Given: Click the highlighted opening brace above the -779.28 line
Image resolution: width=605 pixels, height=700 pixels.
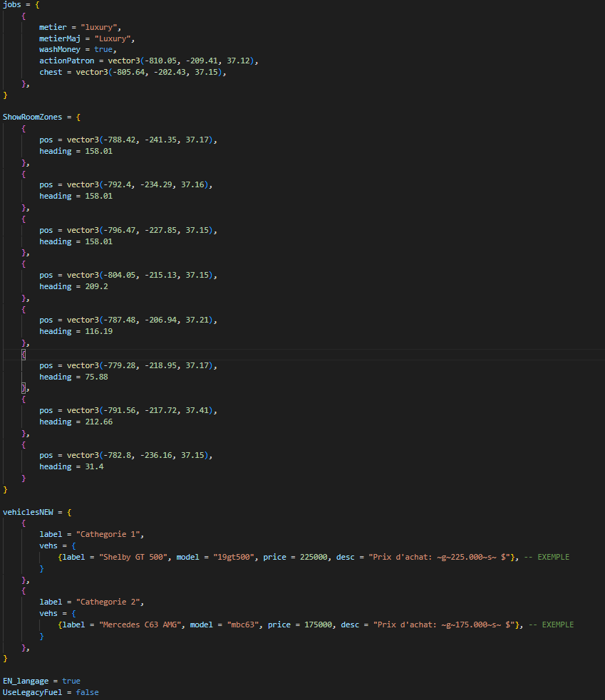Looking at the screenshot, I should [24, 355].
